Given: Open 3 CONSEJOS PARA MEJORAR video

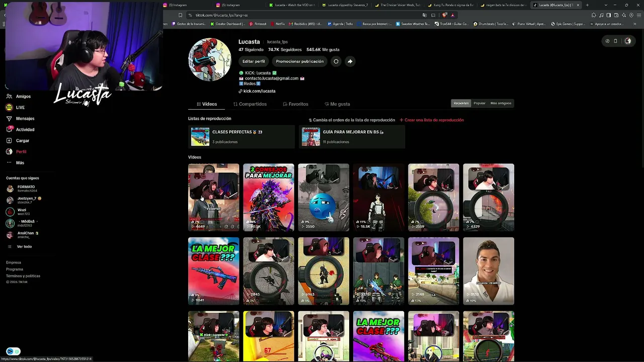Looking at the screenshot, I should click(x=269, y=197).
